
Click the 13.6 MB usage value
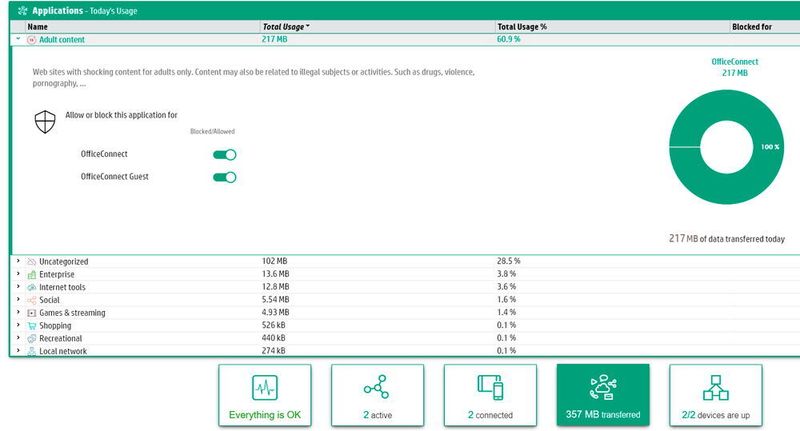276,274
